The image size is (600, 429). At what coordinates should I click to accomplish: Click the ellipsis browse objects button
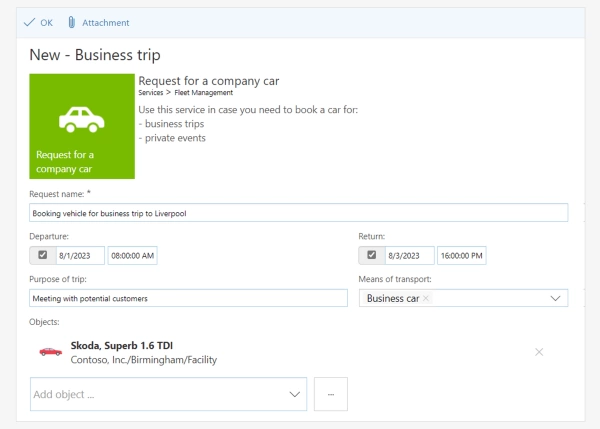[x=331, y=394]
